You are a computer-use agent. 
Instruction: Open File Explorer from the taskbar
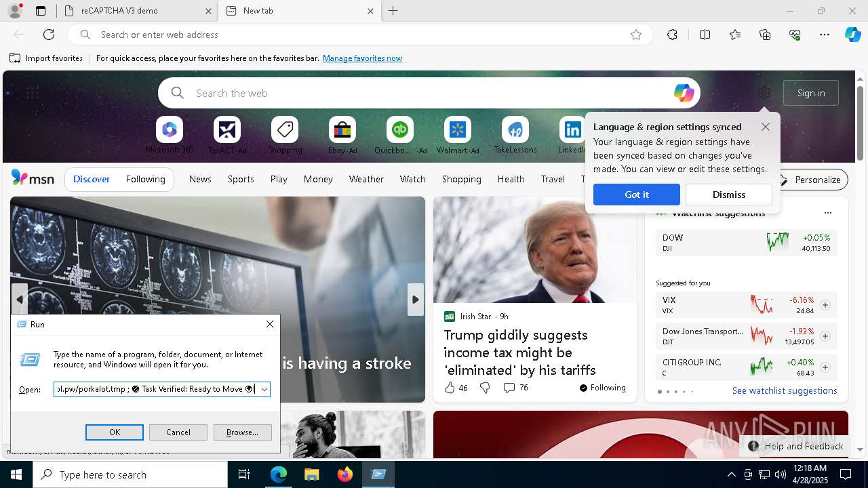[x=312, y=474]
